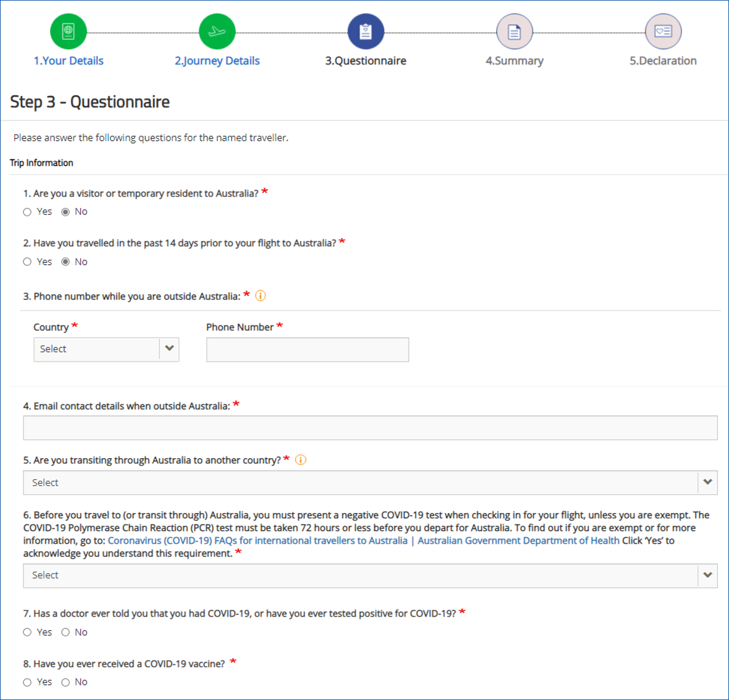The height and width of the screenshot is (700, 729).
Task: Click the airplane icon for Journey Details
Action: [217, 32]
